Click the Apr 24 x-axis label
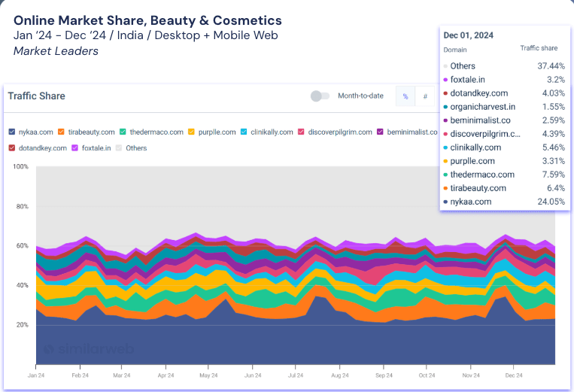Viewport: 574px width, 392px height. [166, 375]
